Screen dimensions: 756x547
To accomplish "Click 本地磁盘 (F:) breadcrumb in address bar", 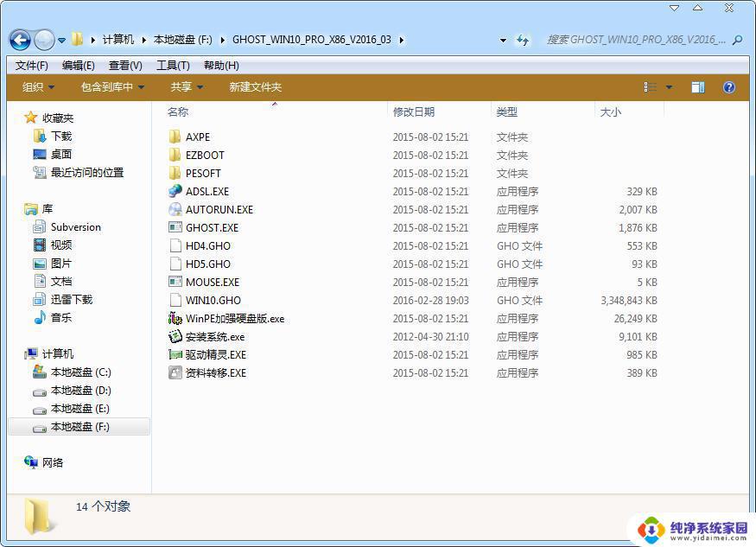I will pos(182,40).
